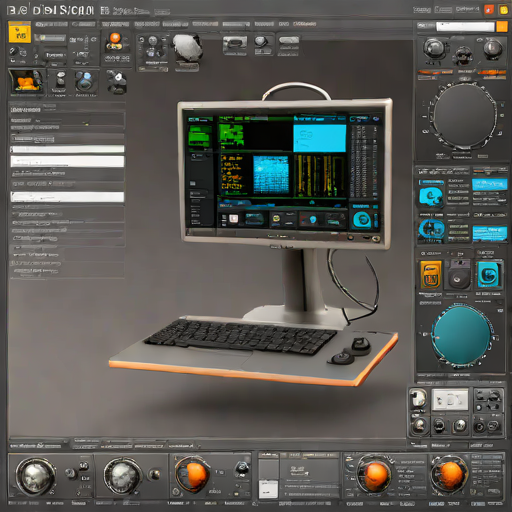Click the yellow square icon below the title
512x512 pixels.
(x=20, y=32)
